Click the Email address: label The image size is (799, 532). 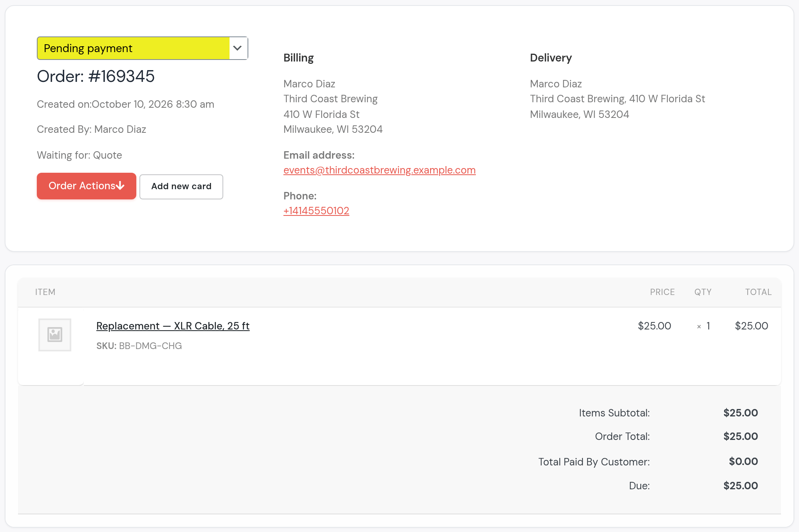(319, 155)
